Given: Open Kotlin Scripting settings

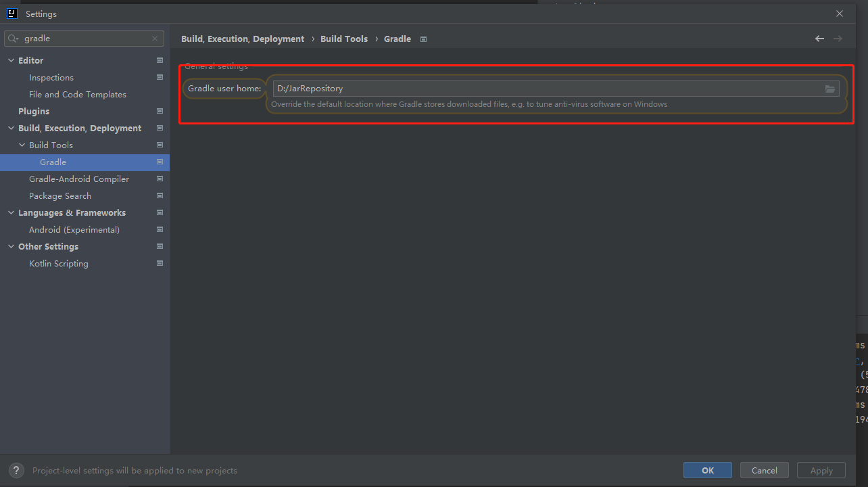Looking at the screenshot, I should (59, 263).
